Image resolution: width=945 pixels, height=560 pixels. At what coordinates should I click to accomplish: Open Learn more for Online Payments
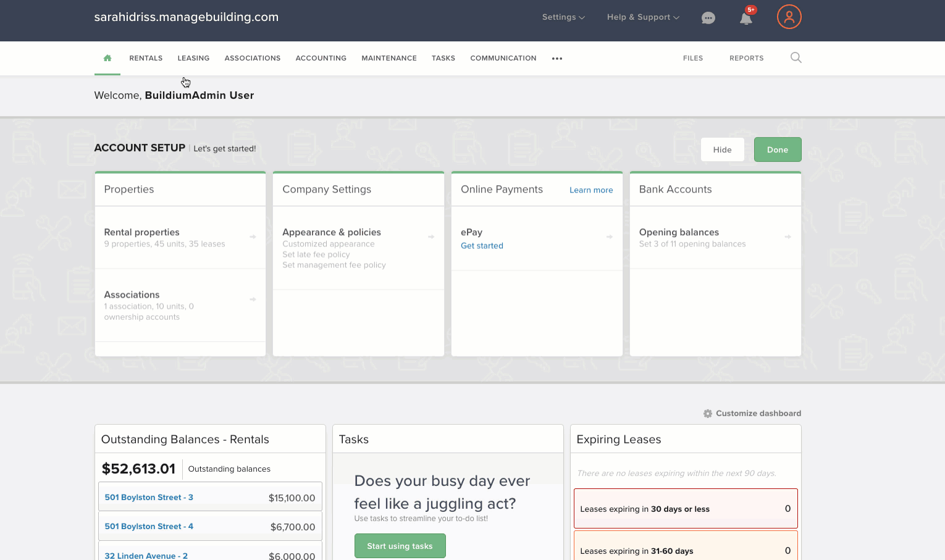pyautogui.click(x=591, y=190)
